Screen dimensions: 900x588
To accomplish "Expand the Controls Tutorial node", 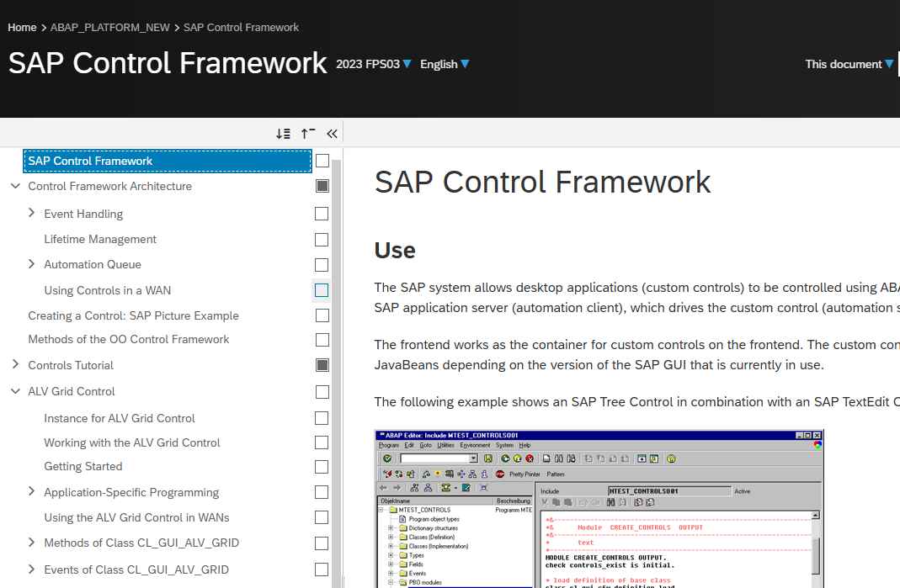I will tap(15, 364).
